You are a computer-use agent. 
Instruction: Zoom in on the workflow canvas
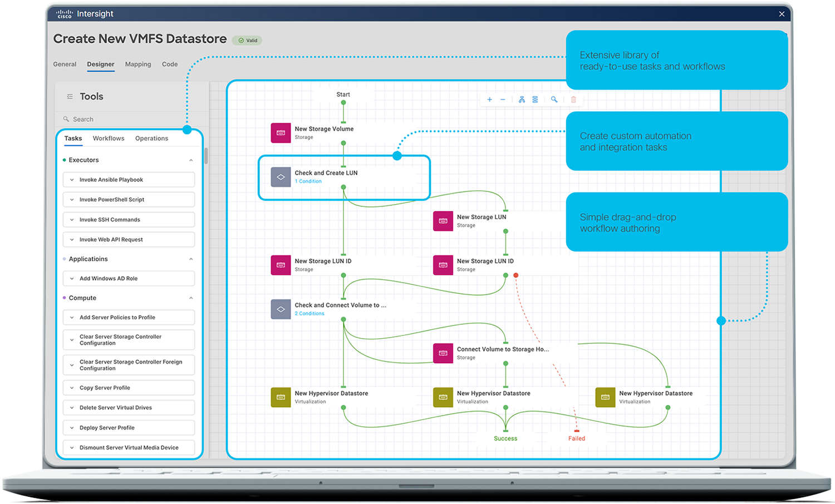point(489,100)
